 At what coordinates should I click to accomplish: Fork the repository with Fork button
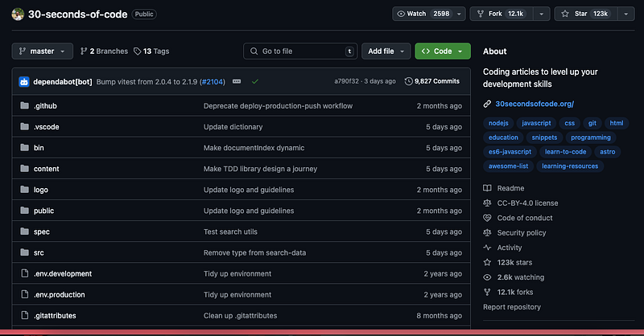tap(502, 14)
